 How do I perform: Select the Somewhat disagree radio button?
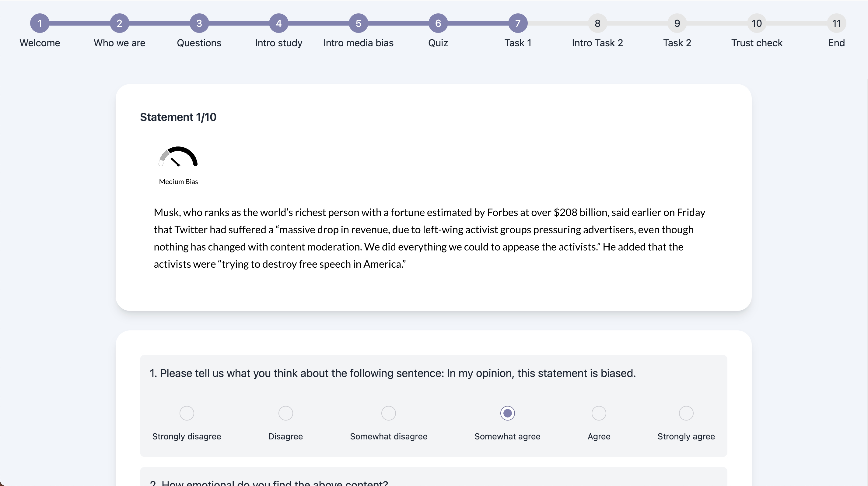pyautogui.click(x=389, y=413)
